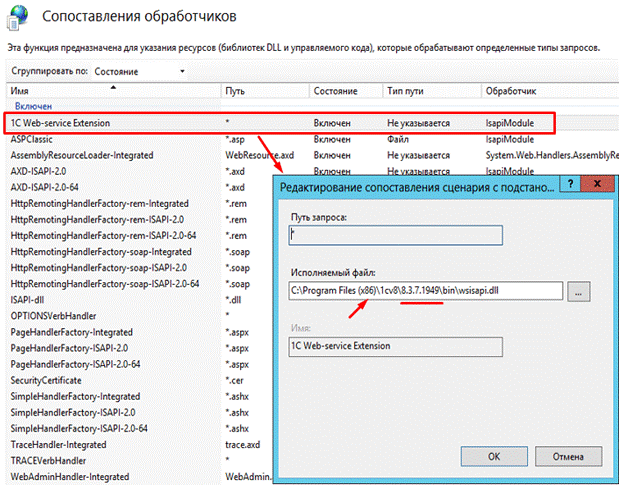
Task: Sort by the Состояние column header
Action: [x=346, y=91]
